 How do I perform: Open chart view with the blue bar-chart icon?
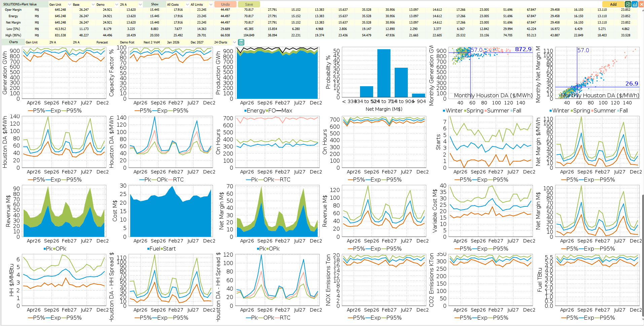pos(635,4)
